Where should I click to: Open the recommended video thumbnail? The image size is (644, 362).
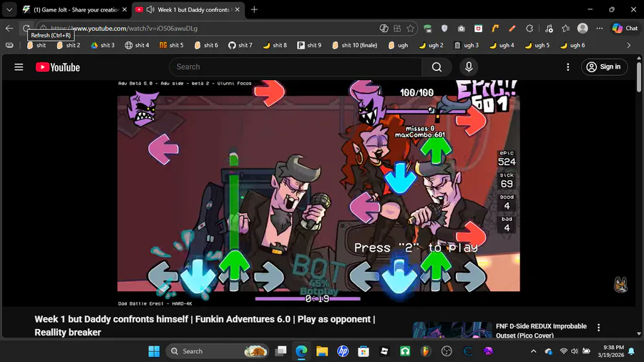point(452,331)
